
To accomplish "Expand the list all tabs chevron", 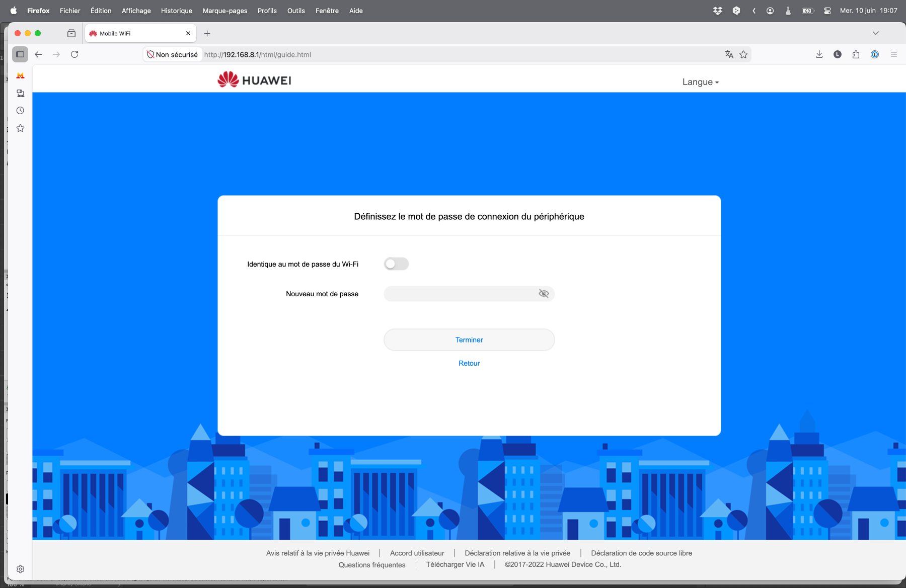I will click(x=876, y=33).
